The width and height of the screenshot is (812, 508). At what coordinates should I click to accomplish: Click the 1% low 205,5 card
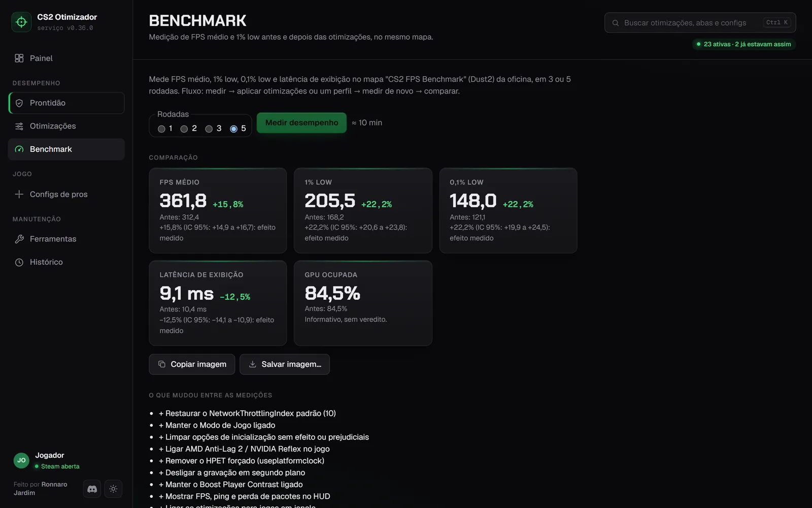[363, 211]
